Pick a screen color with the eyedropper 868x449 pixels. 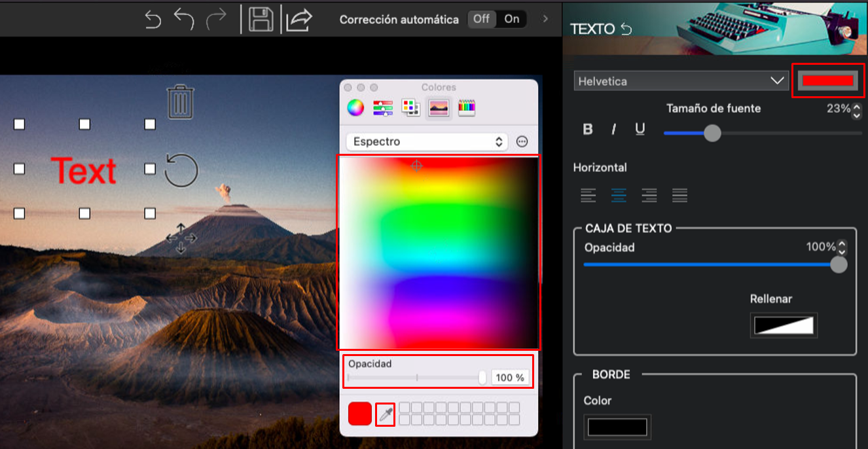pos(385,414)
